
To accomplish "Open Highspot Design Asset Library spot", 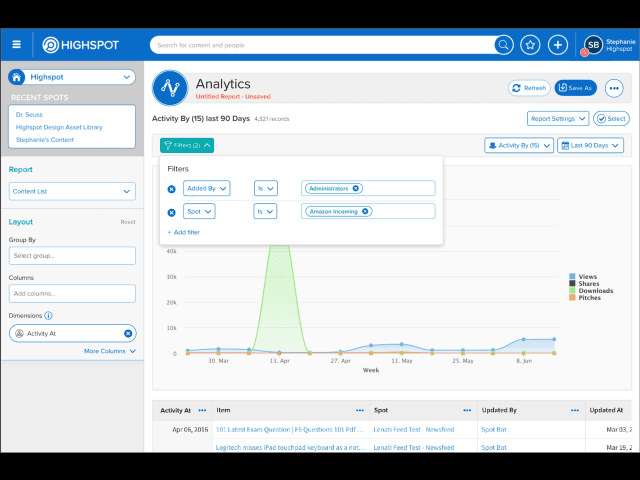I will coord(59,127).
